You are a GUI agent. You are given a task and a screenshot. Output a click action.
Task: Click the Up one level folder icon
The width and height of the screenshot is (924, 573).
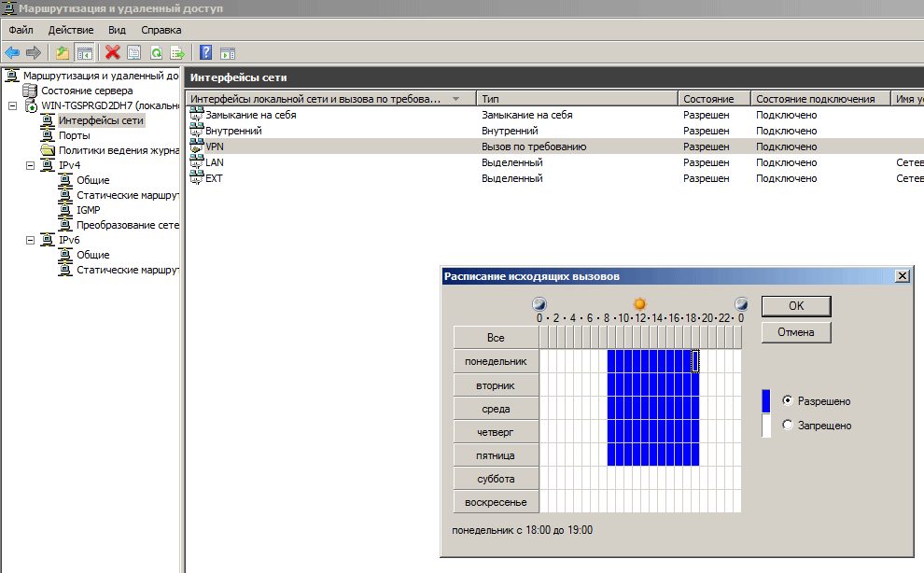(x=63, y=52)
